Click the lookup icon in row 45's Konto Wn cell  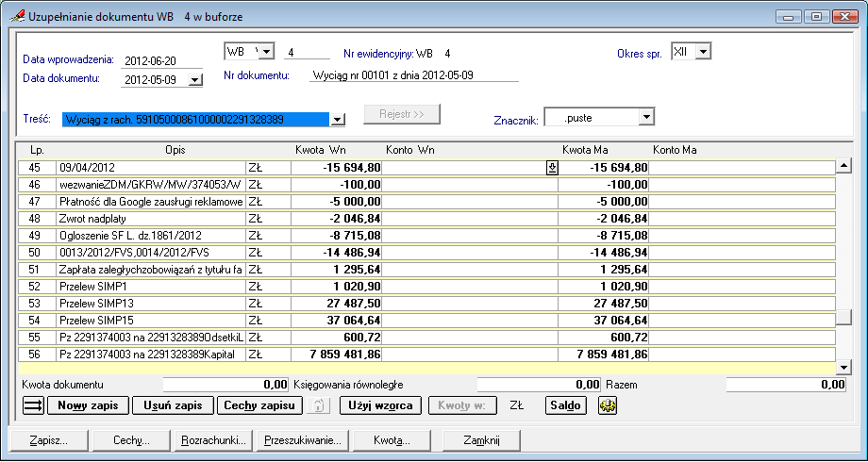pos(553,167)
